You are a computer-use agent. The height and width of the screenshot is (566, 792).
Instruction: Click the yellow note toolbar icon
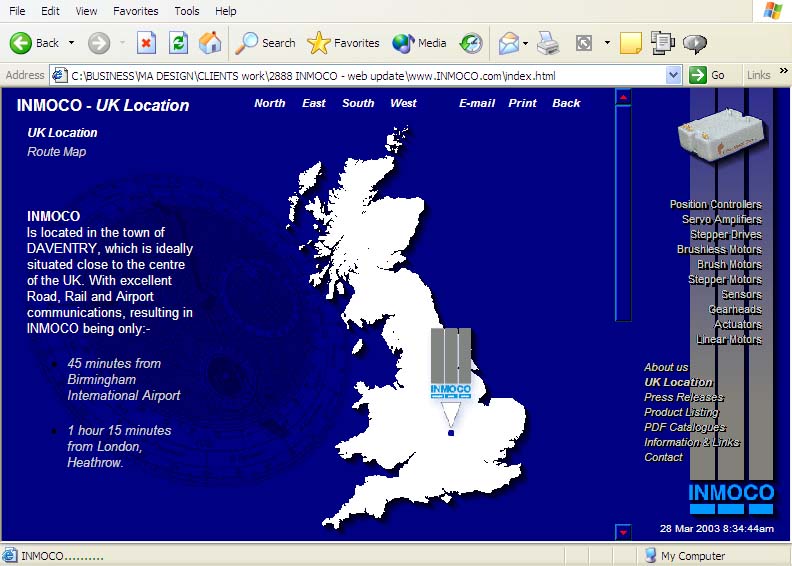pos(631,43)
